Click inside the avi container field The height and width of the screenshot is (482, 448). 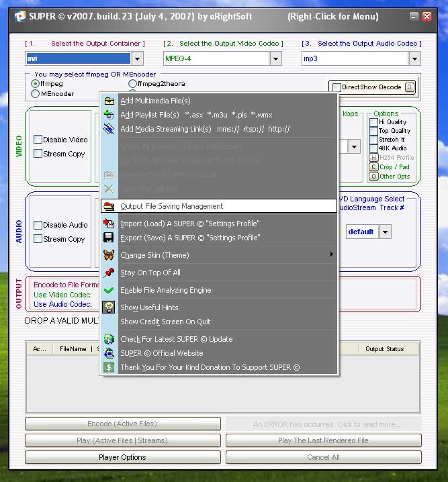tap(79, 58)
